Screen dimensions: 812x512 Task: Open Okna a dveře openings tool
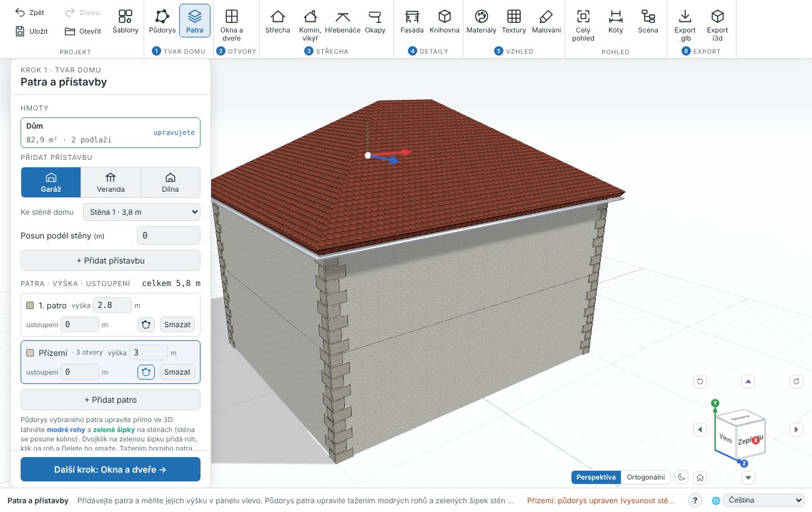point(232,24)
